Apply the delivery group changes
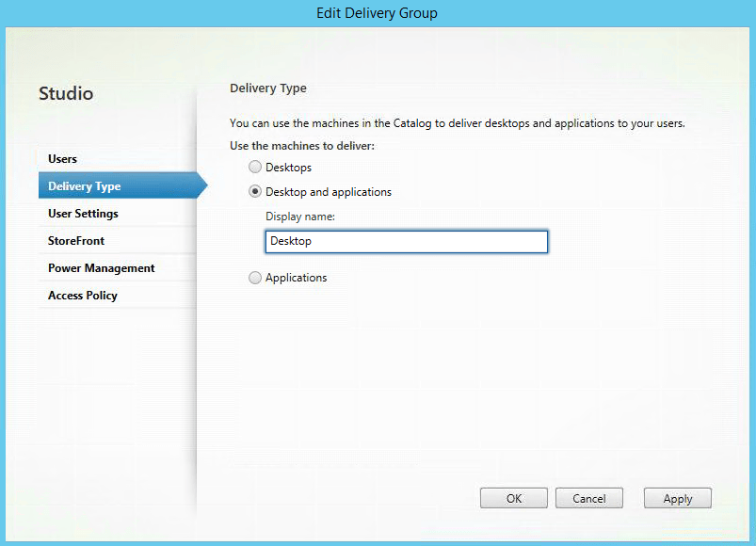 (x=678, y=498)
